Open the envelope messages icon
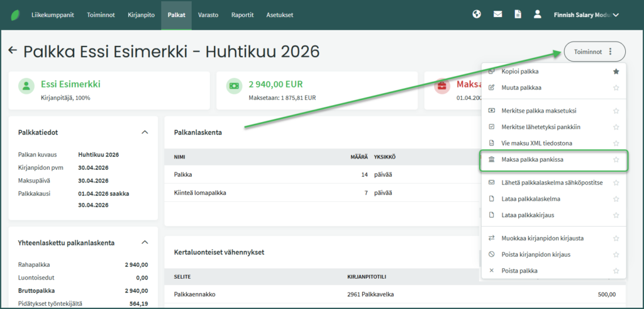 point(497,14)
